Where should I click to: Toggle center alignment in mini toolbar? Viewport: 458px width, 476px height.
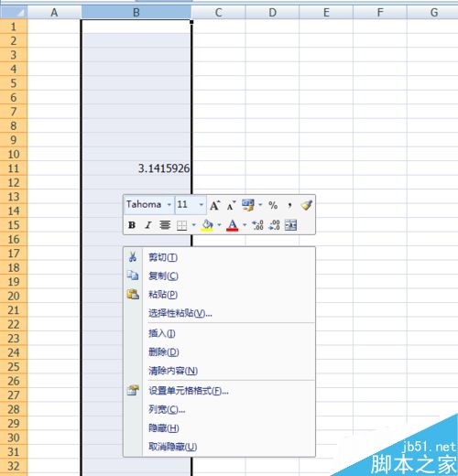pos(165,225)
